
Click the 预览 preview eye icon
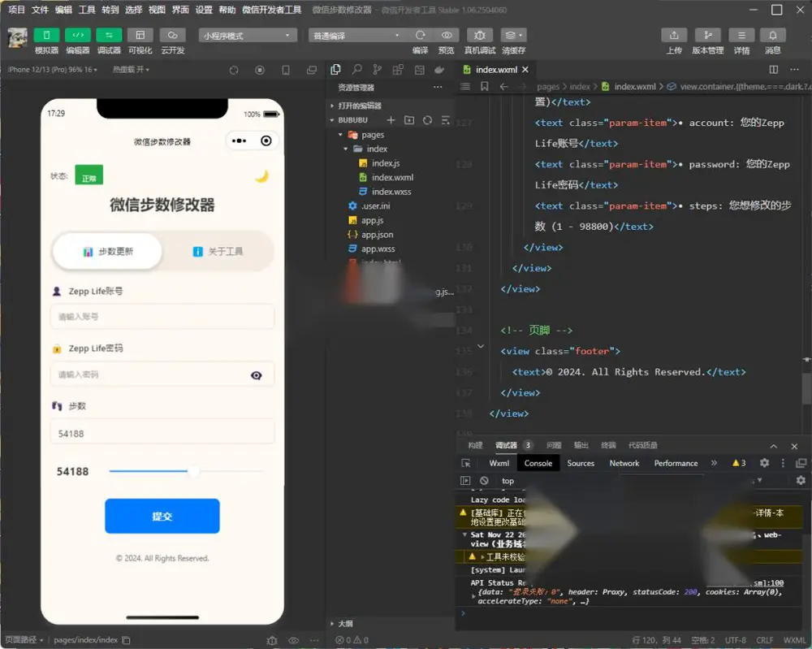click(x=447, y=35)
